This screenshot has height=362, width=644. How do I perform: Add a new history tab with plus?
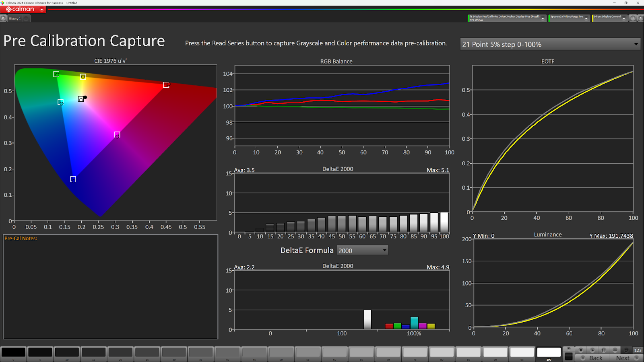tap(26, 19)
